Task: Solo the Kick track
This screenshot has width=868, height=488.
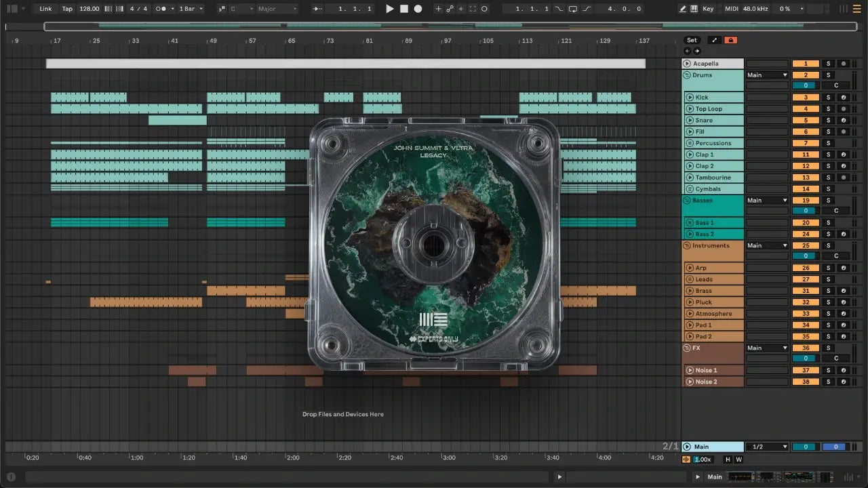Action: (x=827, y=98)
